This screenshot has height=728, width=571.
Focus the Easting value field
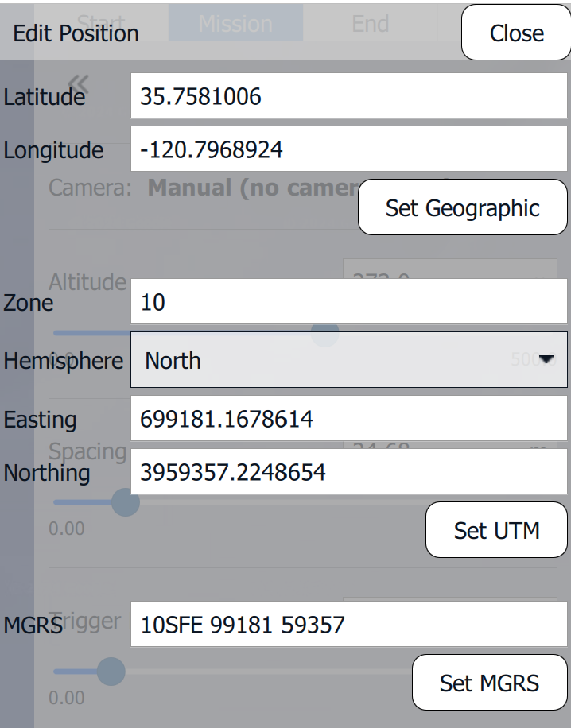tap(348, 419)
